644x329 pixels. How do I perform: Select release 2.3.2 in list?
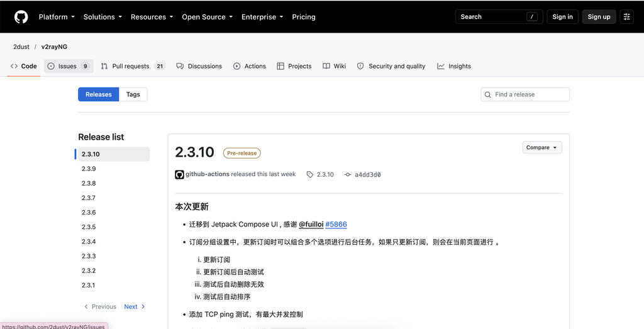point(114,270)
